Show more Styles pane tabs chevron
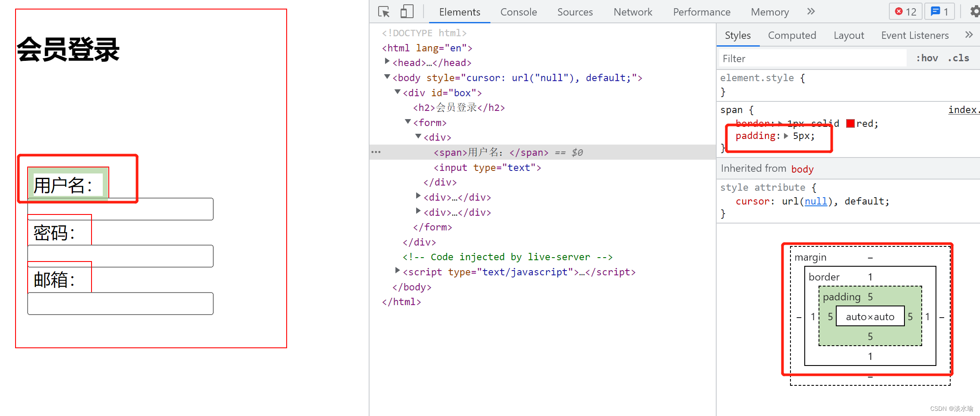The image size is (980, 416). 969,35
